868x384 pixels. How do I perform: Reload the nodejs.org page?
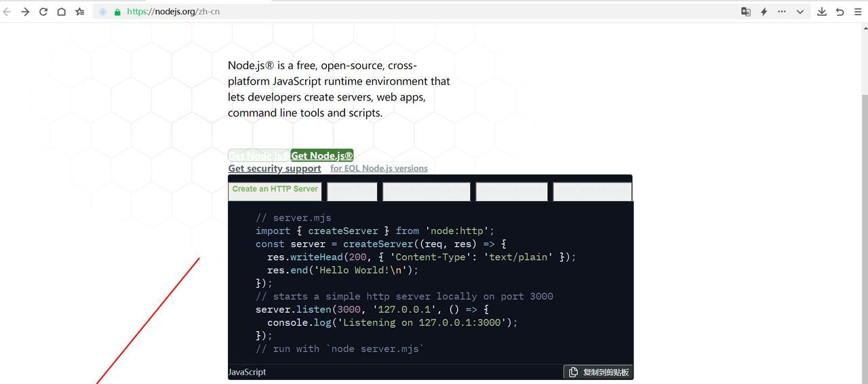pyautogui.click(x=43, y=12)
